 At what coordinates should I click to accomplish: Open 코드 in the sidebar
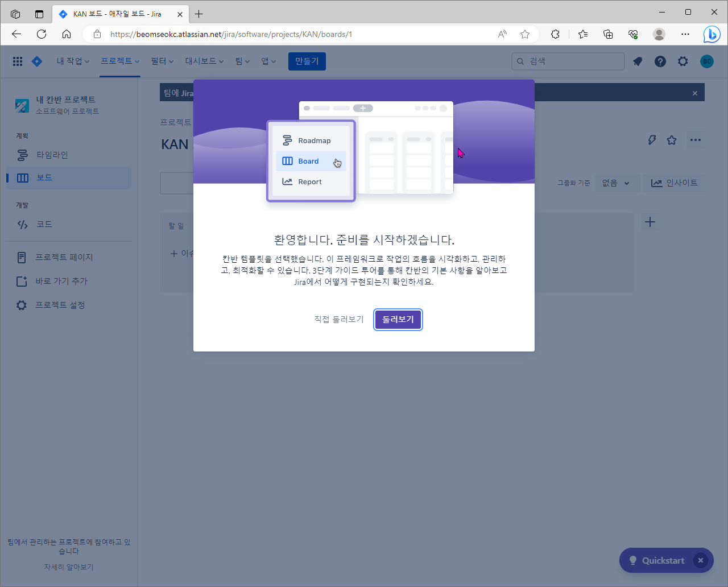[x=69, y=225]
